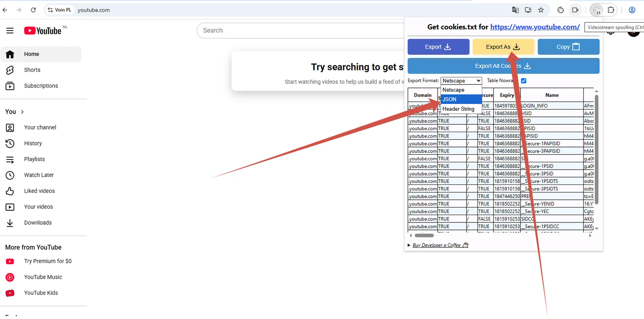Open the Extensions puzzle piece menu

click(611, 10)
